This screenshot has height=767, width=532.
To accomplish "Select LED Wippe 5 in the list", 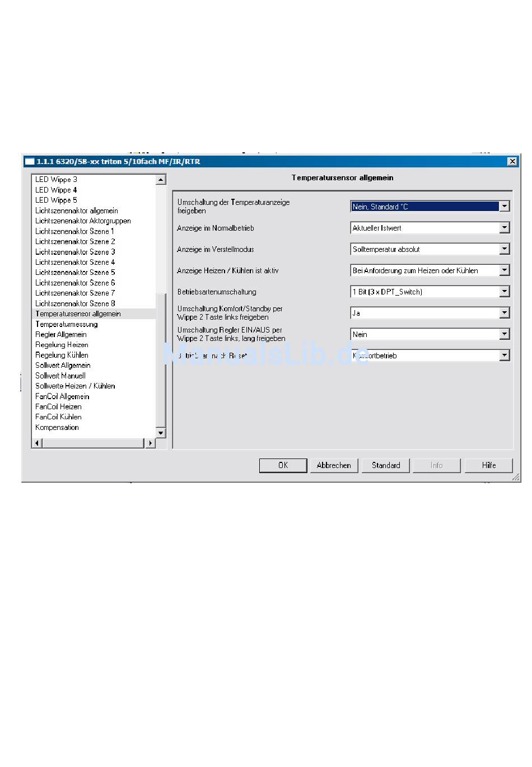I will click(56, 200).
